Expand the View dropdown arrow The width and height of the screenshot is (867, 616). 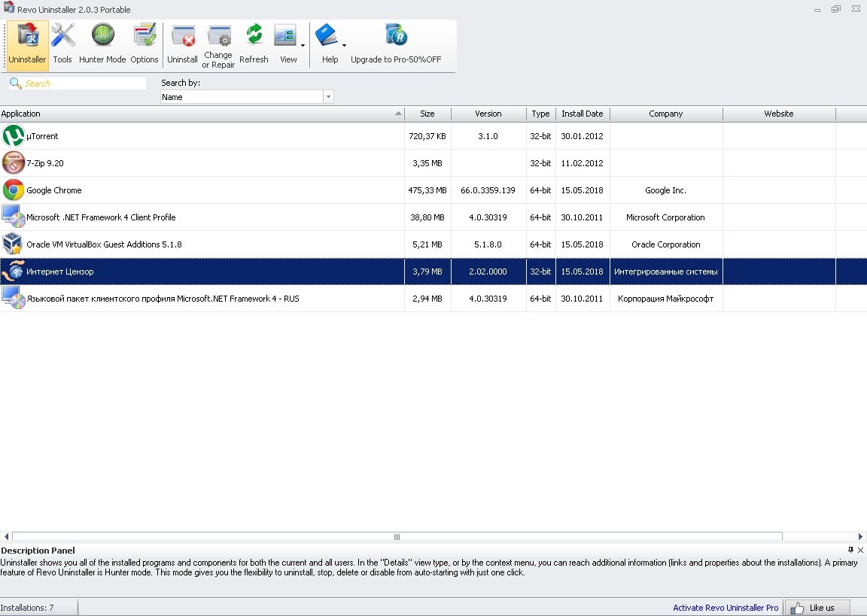click(x=303, y=45)
